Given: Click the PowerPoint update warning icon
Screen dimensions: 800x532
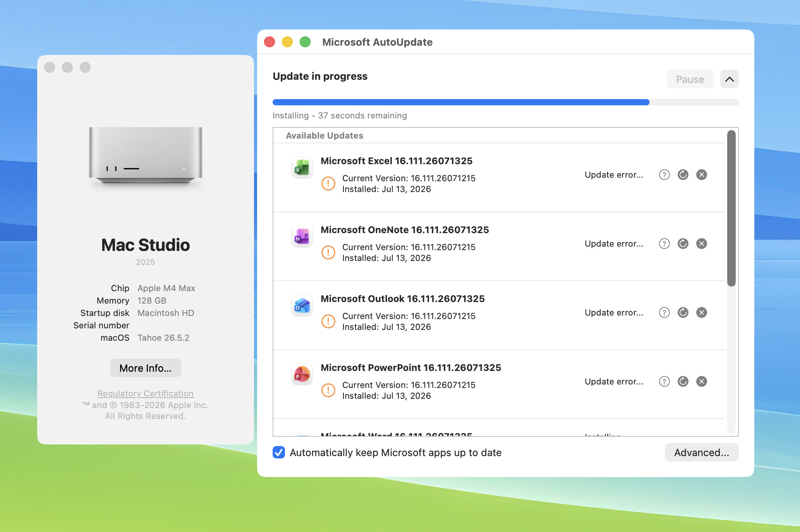Looking at the screenshot, I should (328, 390).
